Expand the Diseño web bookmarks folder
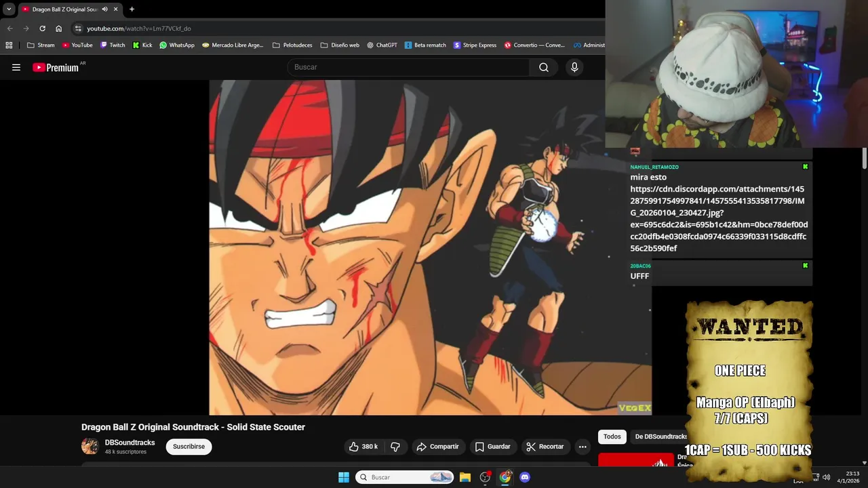Image resolution: width=868 pixels, height=488 pixels. pos(340,45)
